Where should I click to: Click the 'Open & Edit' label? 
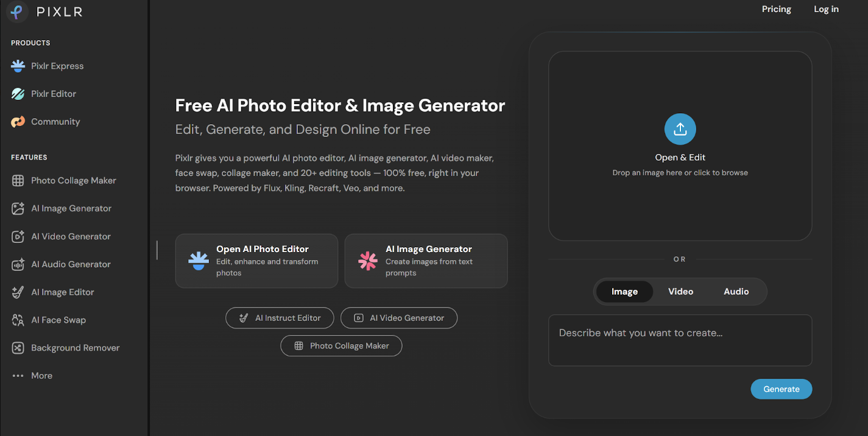pyautogui.click(x=680, y=157)
